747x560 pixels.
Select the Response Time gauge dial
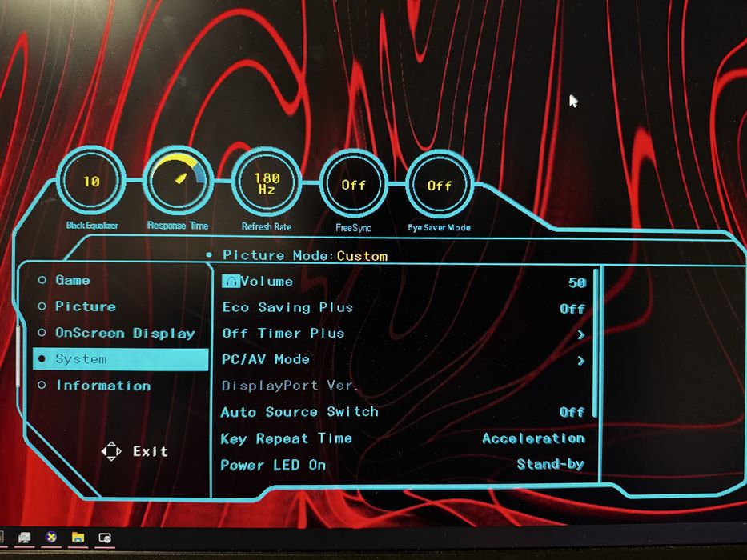[x=178, y=181]
